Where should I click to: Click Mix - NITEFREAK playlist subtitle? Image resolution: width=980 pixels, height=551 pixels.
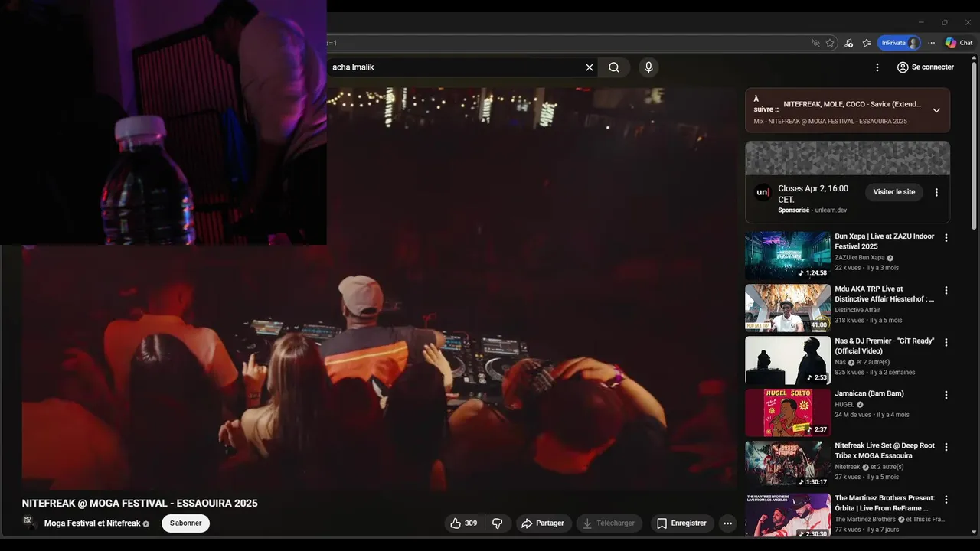point(830,122)
